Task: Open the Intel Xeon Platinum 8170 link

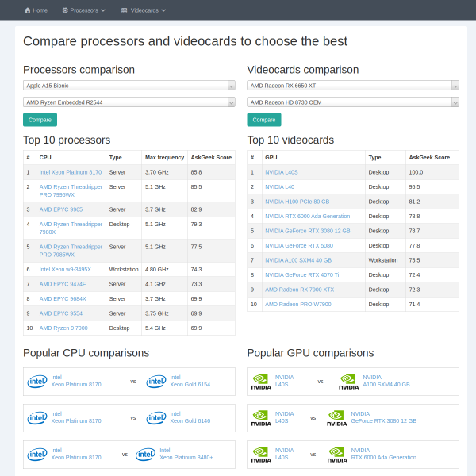Action: (71, 172)
